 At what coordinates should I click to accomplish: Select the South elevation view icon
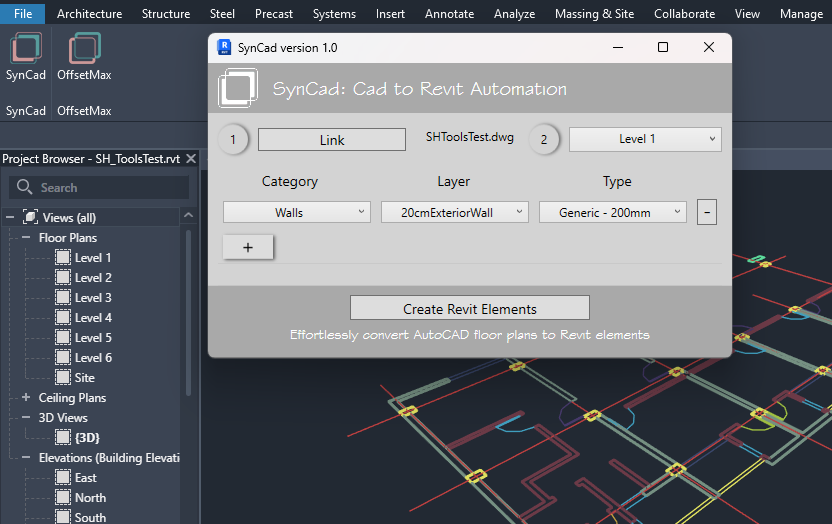click(x=63, y=517)
